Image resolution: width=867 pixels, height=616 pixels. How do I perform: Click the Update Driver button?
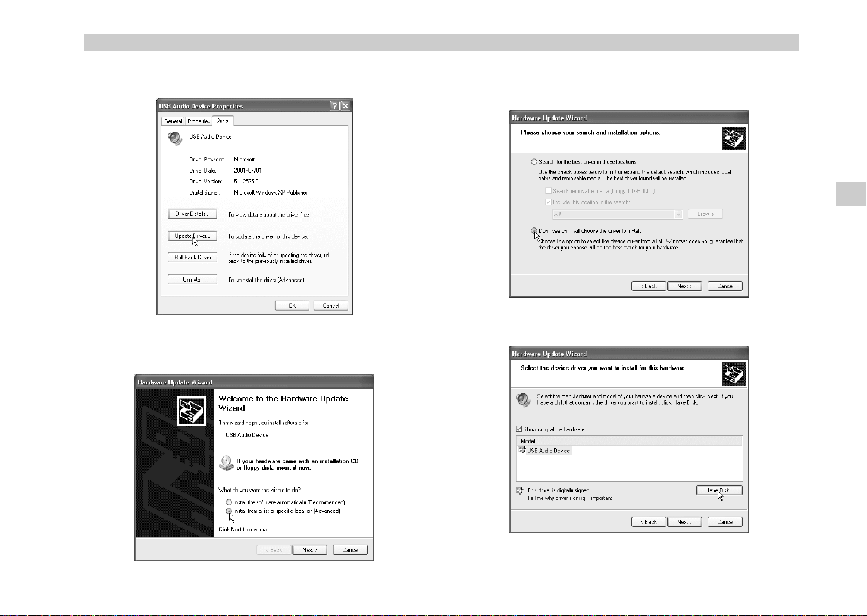(192, 236)
